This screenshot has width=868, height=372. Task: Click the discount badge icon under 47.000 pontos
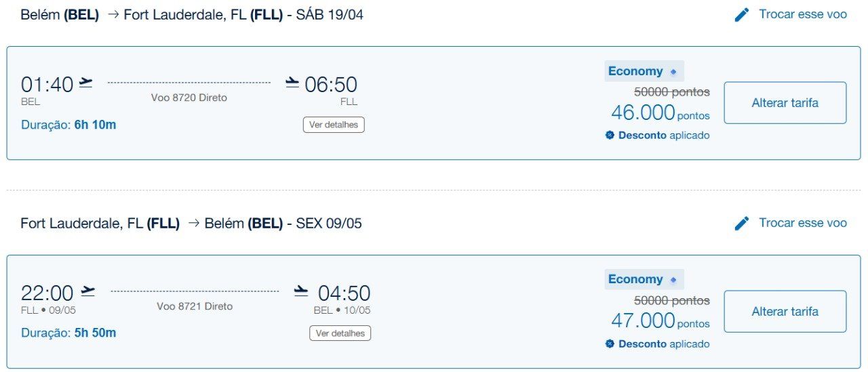coord(610,344)
